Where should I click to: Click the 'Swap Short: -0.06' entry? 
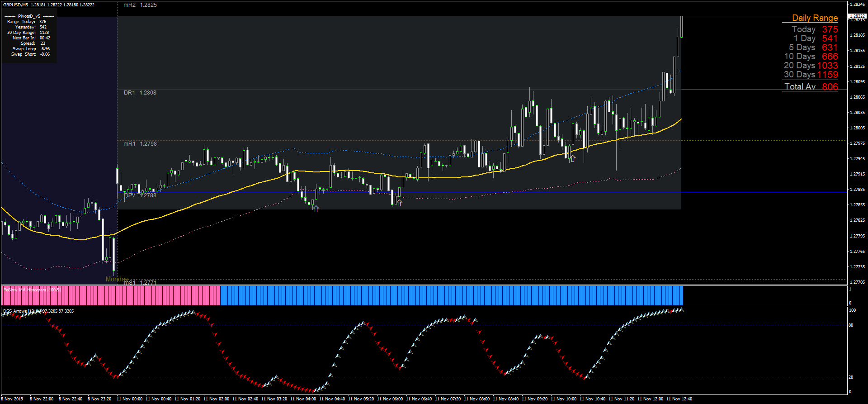click(31, 54)
